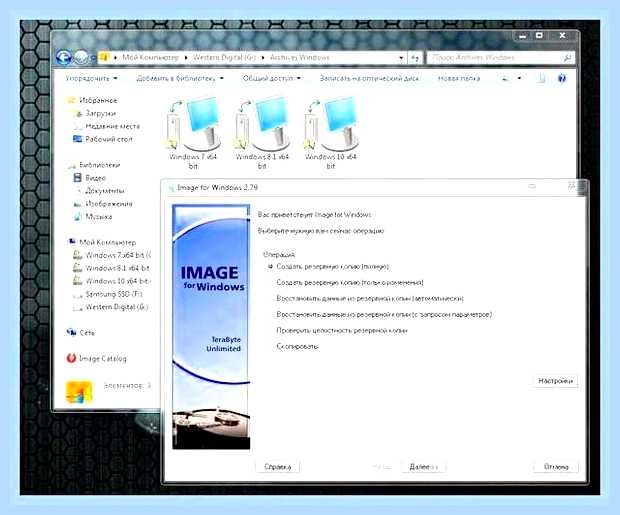Viewport: 620px width, 515px height.
Task: Click Мой Компьютер in the address bar
Action: [x=151, y=58]
